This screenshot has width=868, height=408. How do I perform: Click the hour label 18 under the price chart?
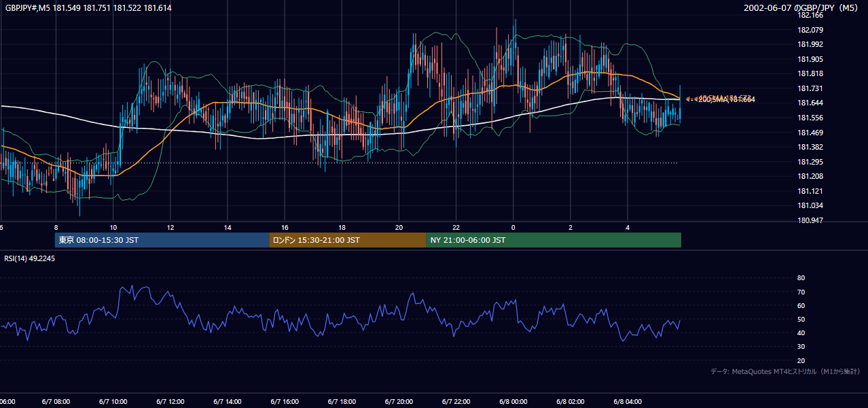tap(342, 228)
